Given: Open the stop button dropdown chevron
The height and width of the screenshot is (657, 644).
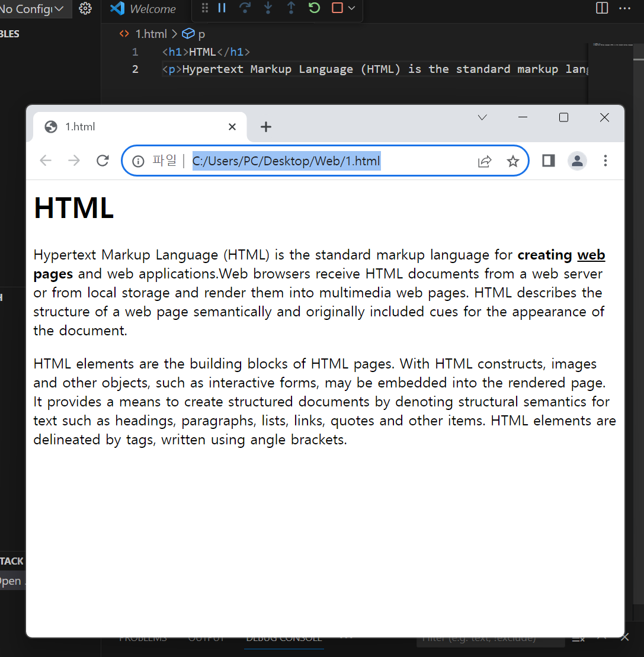Looking at the screenshot, I should point(351,8).
